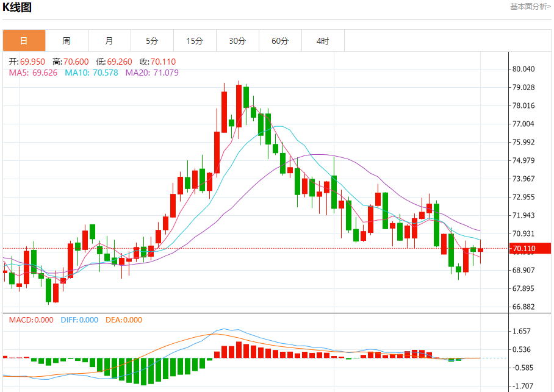The width and height of the screenshot is (554, 392).
Task: Show the 15分 interval chart
Action: (195, 41)
